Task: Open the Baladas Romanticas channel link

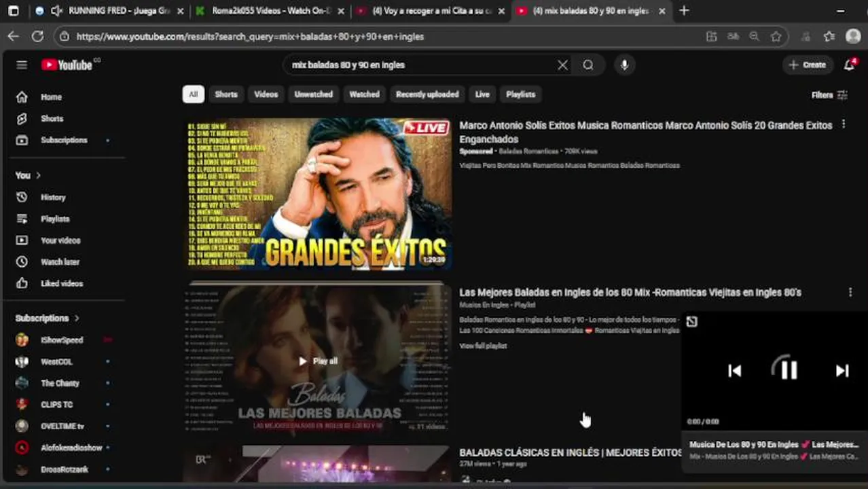Action: click(x=528, y=151)
